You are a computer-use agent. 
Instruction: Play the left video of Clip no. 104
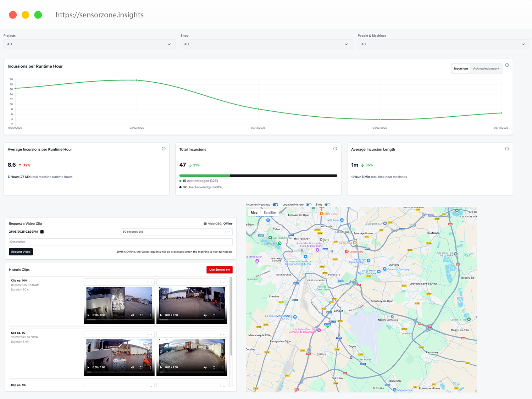[88, 315]
